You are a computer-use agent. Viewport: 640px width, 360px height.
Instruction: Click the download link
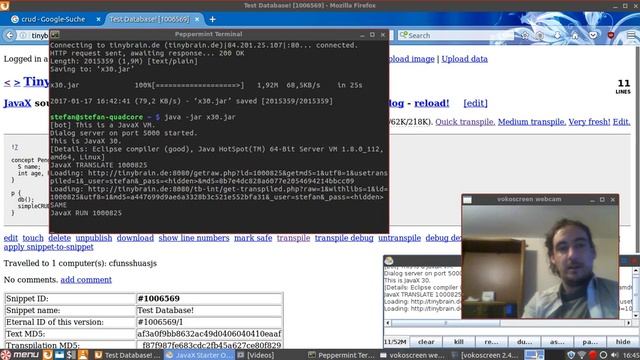[135, 238]
